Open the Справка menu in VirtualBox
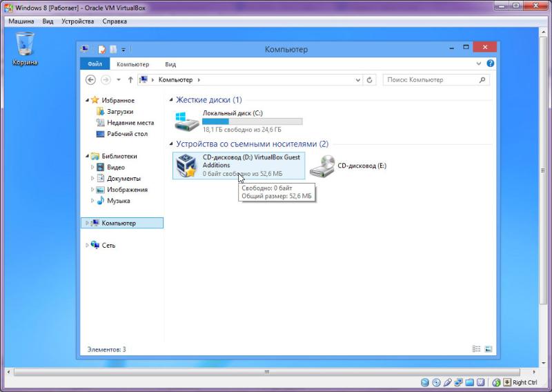Viewport: 552px width, 392px height. [115, 21]
